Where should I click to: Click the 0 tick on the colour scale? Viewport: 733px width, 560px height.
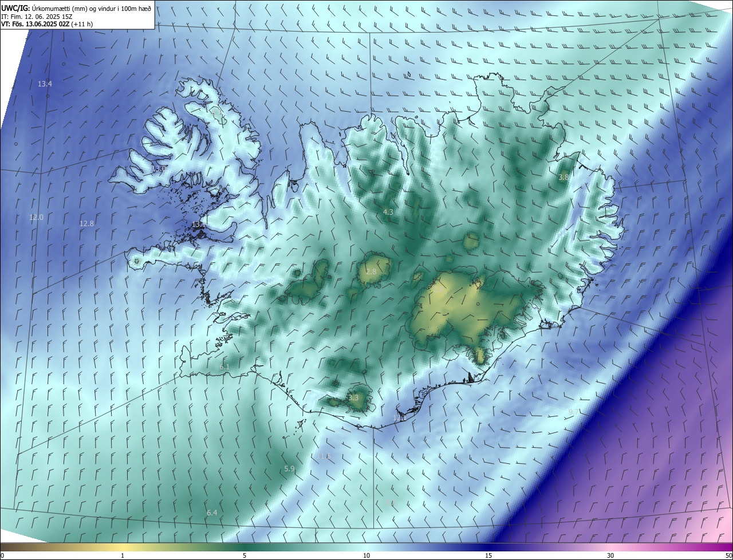click(x=2, y=555)
